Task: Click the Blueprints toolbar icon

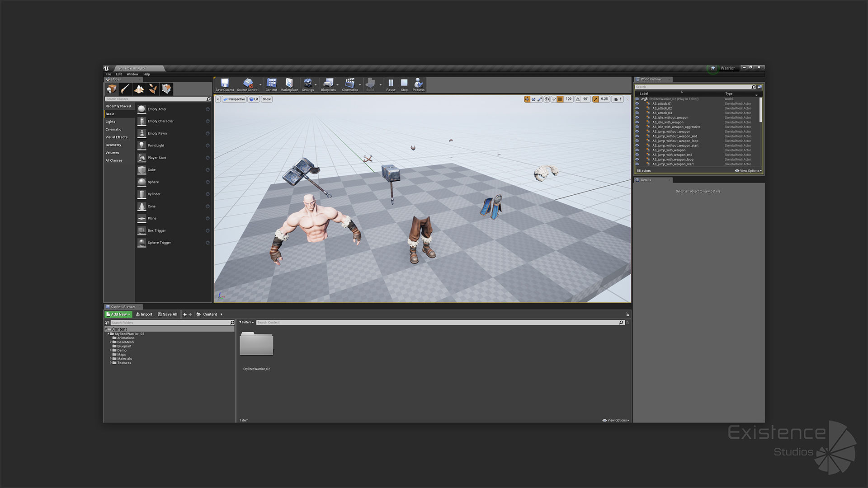Action: pyautogui.click(x=328, y=84)
